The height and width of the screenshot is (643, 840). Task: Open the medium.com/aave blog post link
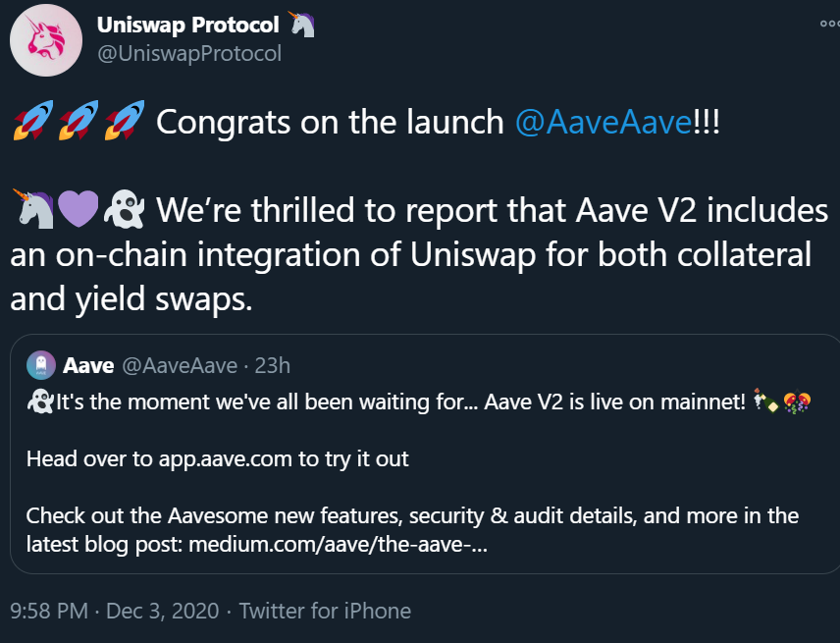point(338,545)
